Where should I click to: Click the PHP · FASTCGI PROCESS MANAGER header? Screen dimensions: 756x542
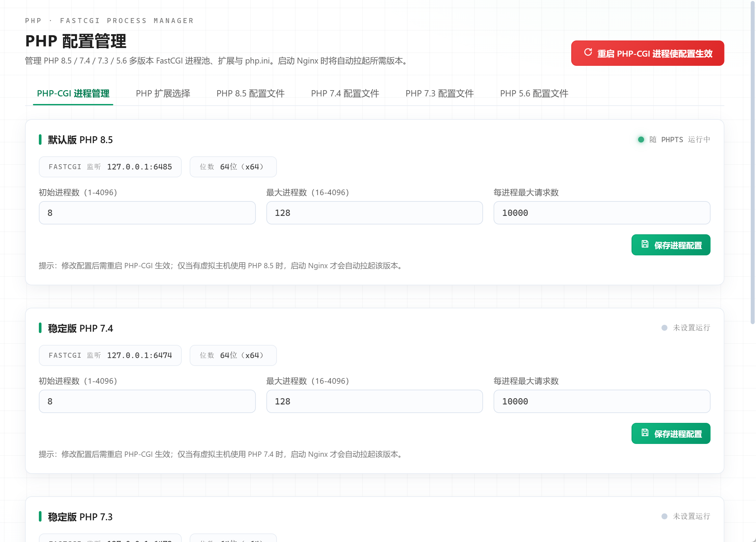click(109, 21)
